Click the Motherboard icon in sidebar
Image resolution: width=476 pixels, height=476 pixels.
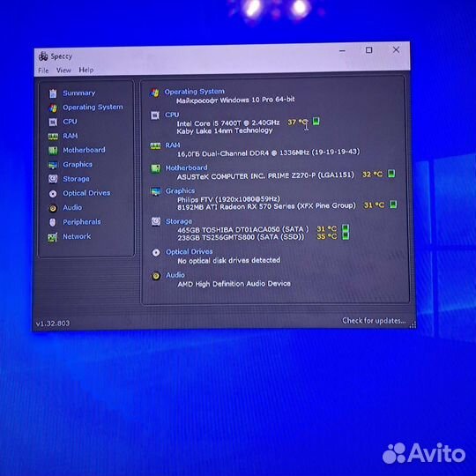click(x=53, y=151)
